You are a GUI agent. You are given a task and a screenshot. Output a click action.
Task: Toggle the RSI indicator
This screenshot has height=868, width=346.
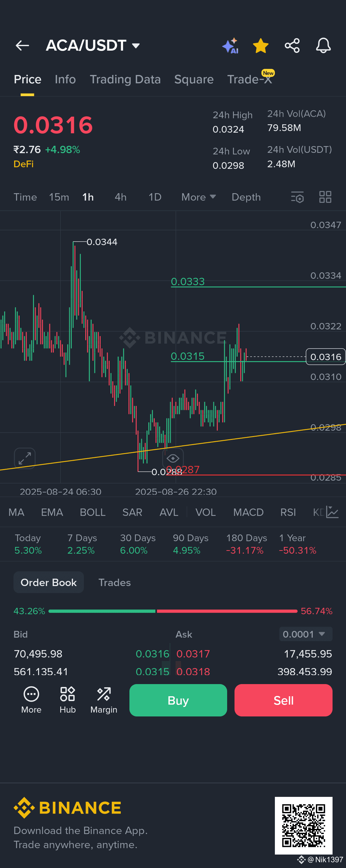(x=288, y=513)
